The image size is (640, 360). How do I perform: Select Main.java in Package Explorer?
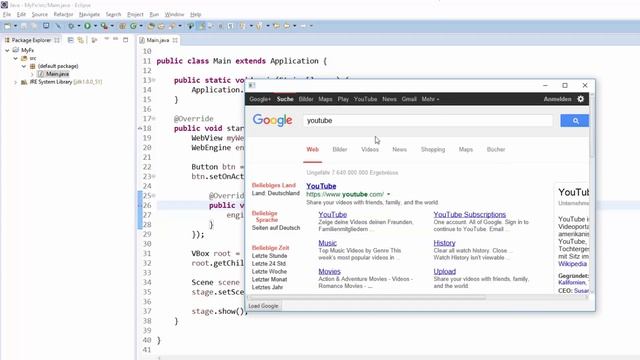(x=57, y=74)
